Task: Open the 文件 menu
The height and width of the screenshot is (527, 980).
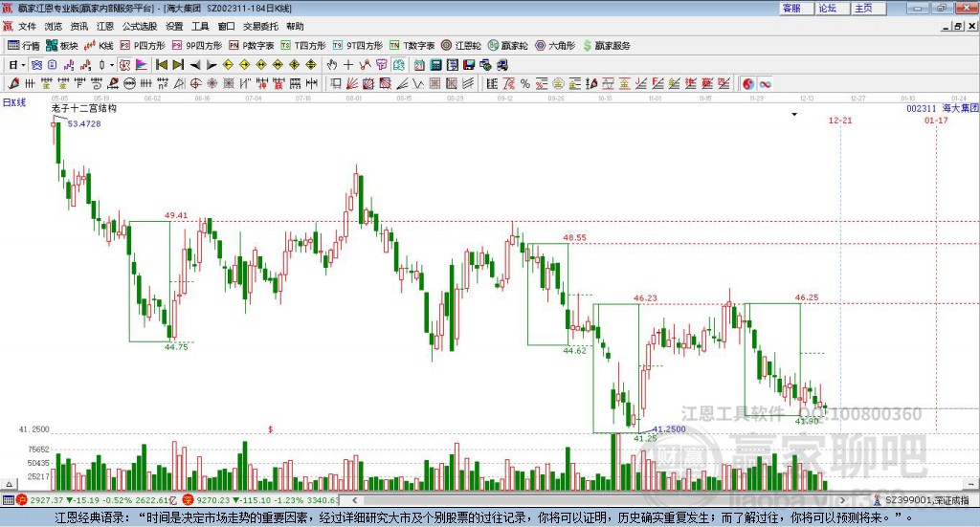Action: pyautogui.click(x=28, y=26)
